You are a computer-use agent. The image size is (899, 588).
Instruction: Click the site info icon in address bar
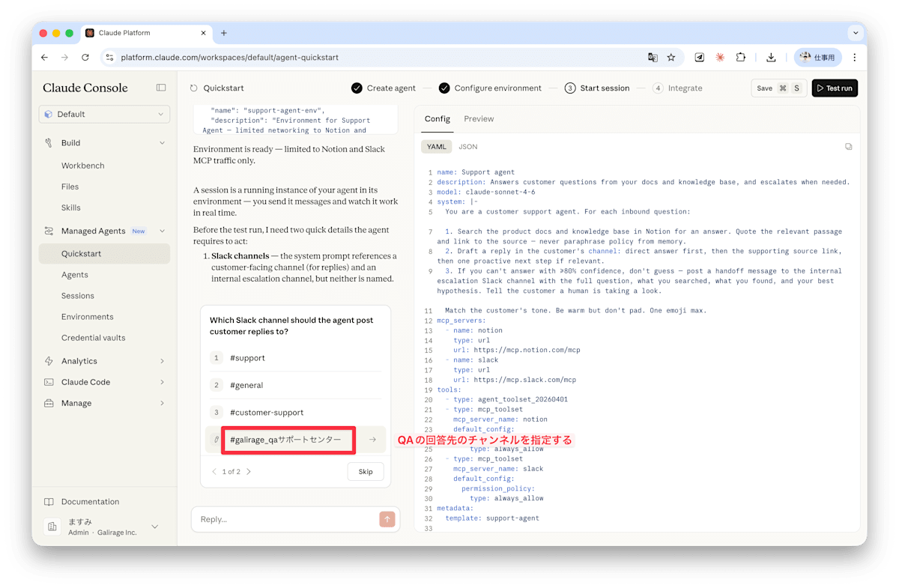point(109,57)
